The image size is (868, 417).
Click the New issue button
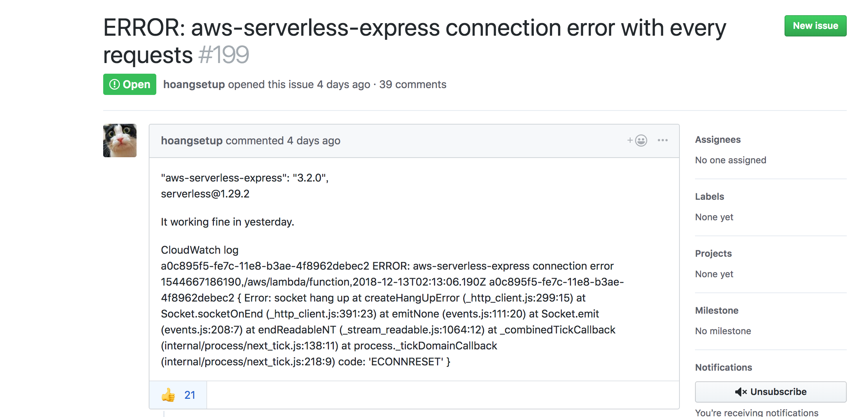815,25
